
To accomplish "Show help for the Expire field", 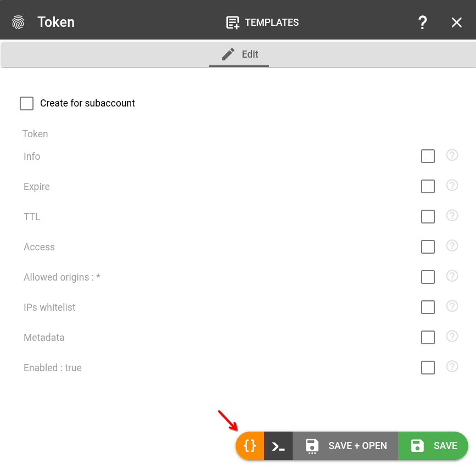I will [452, 186].
